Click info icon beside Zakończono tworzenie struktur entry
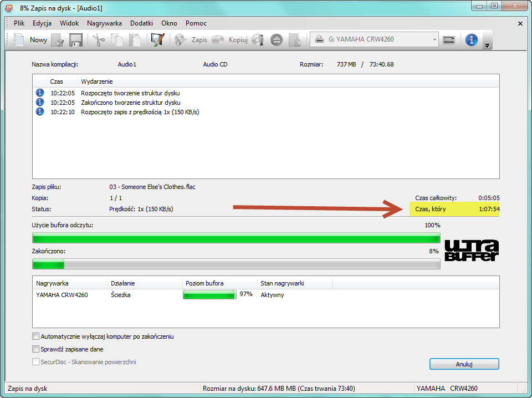Screen dimensions: 532x398 point(40,102)
